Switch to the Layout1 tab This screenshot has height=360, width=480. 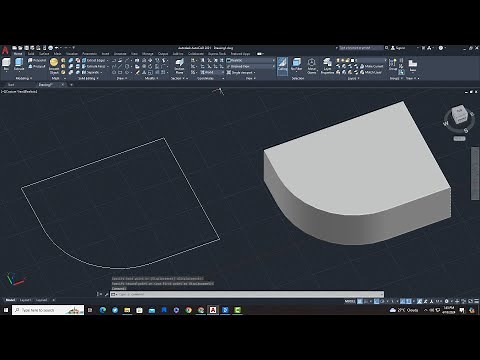pyautogui.click(x=25, y=300)
